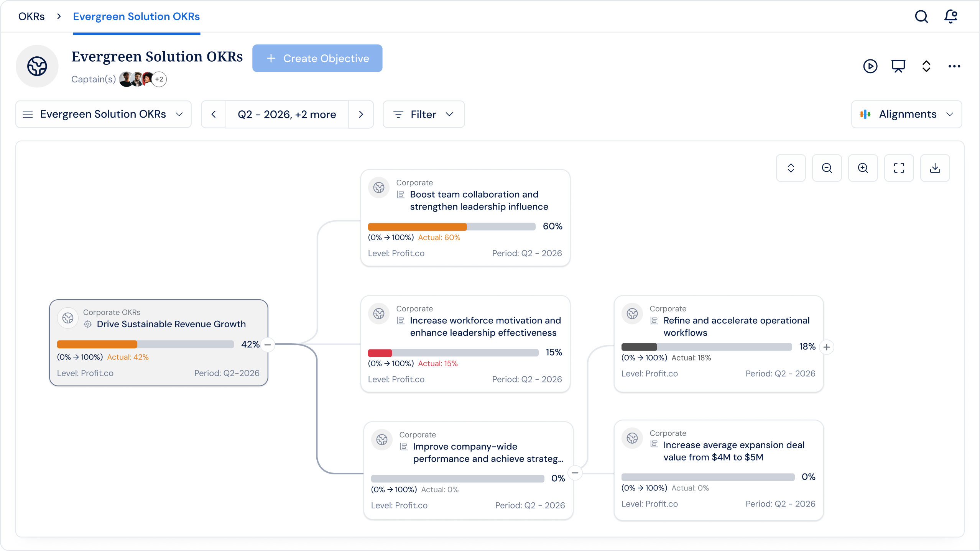This screenshot has width=980, height=551.
Task: Select the Evergreen Solution OKRs tab
Action: (x=136, y=16)
